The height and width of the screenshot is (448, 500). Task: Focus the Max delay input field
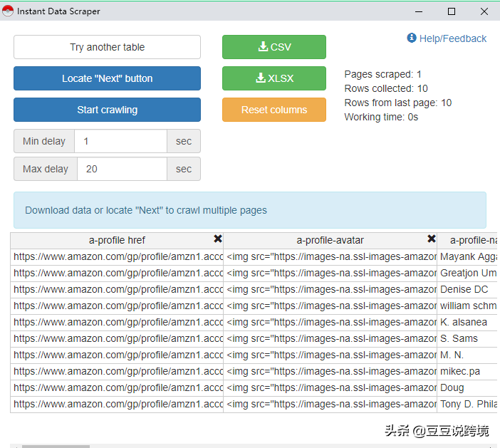[x=122, y=169]
